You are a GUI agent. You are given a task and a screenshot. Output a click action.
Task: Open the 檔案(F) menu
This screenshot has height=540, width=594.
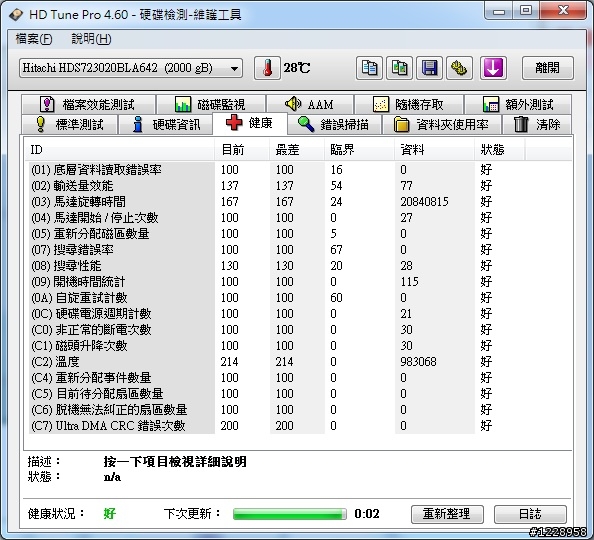pos(34,39)
